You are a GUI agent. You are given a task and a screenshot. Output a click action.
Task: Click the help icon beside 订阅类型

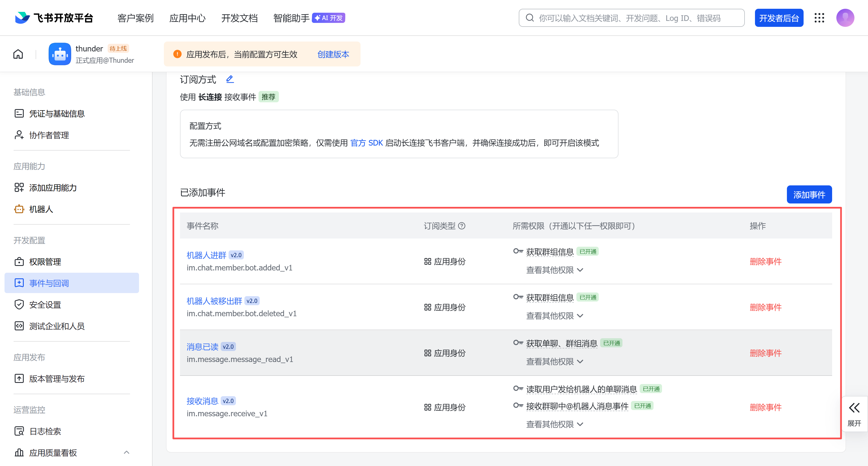point(462,226)
